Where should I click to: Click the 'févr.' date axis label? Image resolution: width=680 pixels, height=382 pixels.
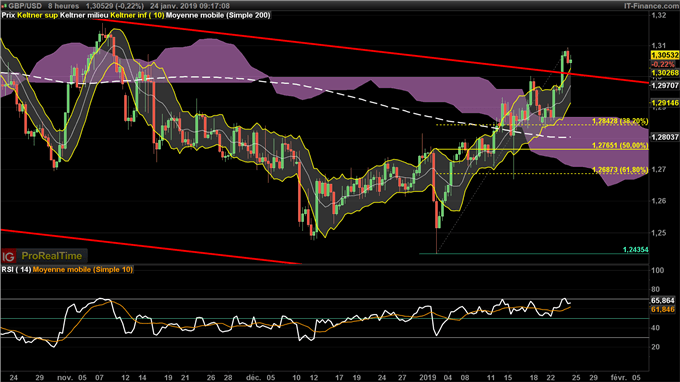tap(619, 377)
